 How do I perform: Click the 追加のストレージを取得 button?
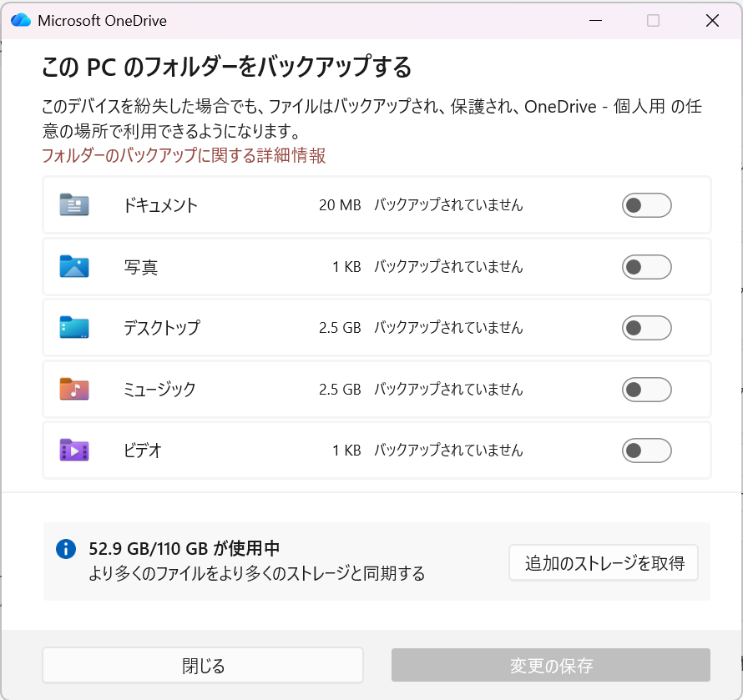tap(603, 562)
